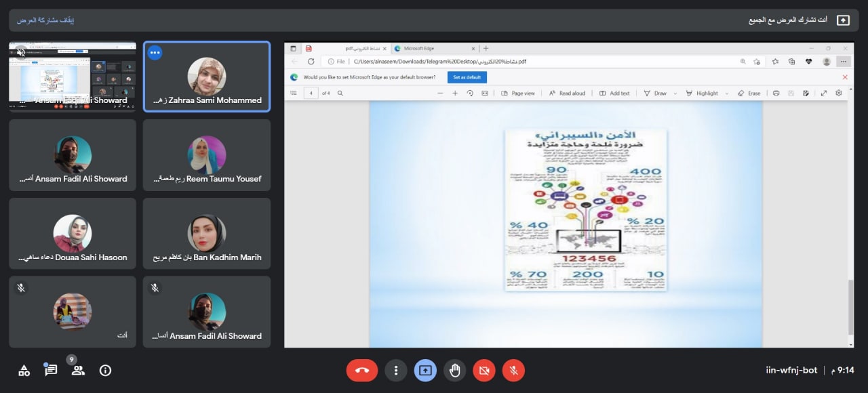868x393 pixels.
Task: Click the Edge back arrow
Action: pos(294,62)
